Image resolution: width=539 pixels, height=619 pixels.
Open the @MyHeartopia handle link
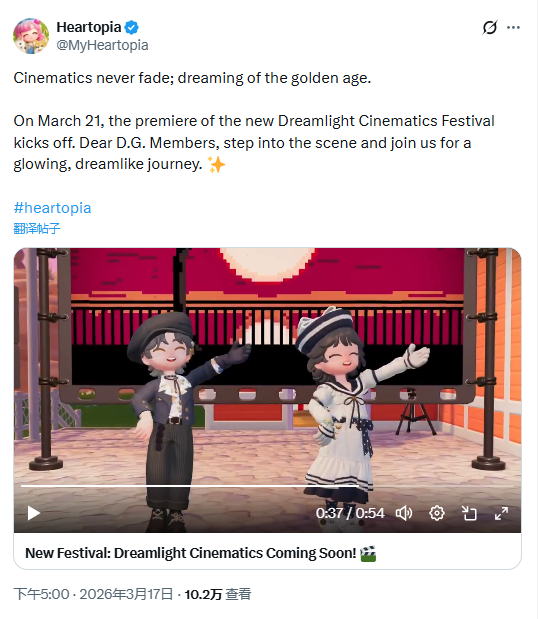pos(102,45)
